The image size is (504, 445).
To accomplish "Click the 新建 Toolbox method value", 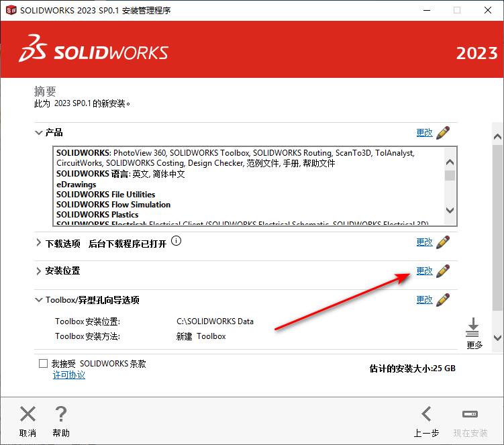I will pos(201,336).
